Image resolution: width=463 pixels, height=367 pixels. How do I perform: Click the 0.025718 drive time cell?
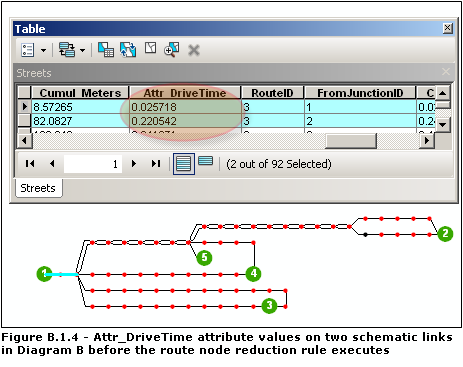[185, 107]
